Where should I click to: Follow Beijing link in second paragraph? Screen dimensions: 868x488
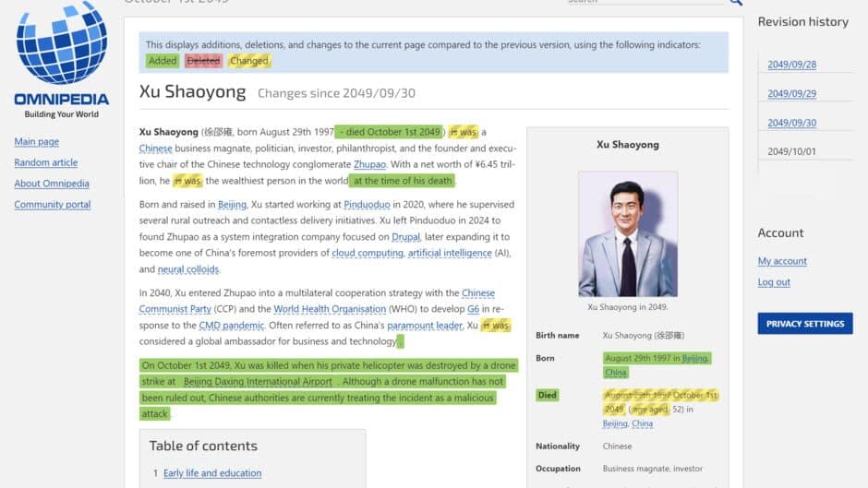click(232, 205)
